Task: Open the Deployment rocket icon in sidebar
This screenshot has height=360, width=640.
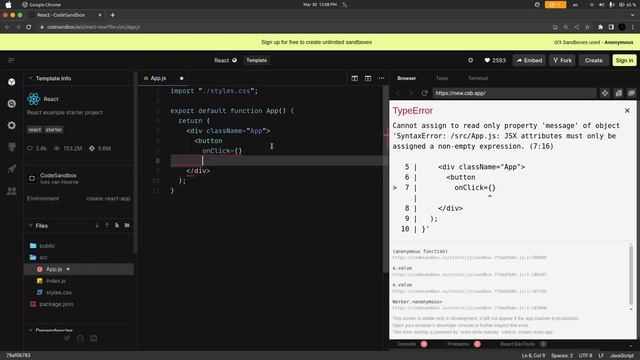Action: coord(11,169)
